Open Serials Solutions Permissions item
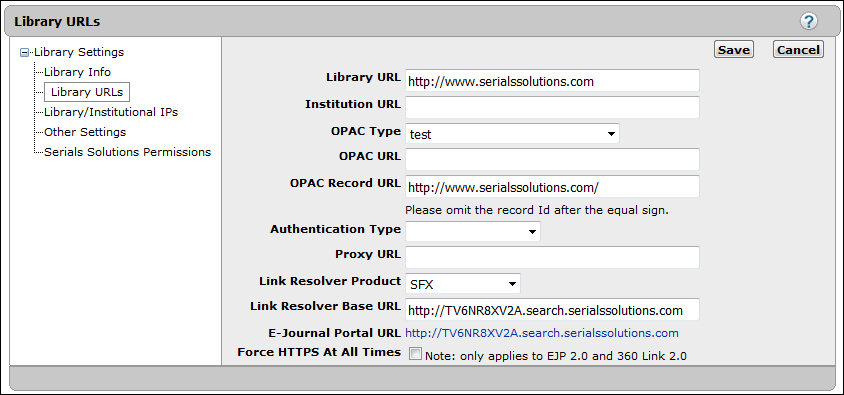This screenshot has height=395, width=844. 128,152
